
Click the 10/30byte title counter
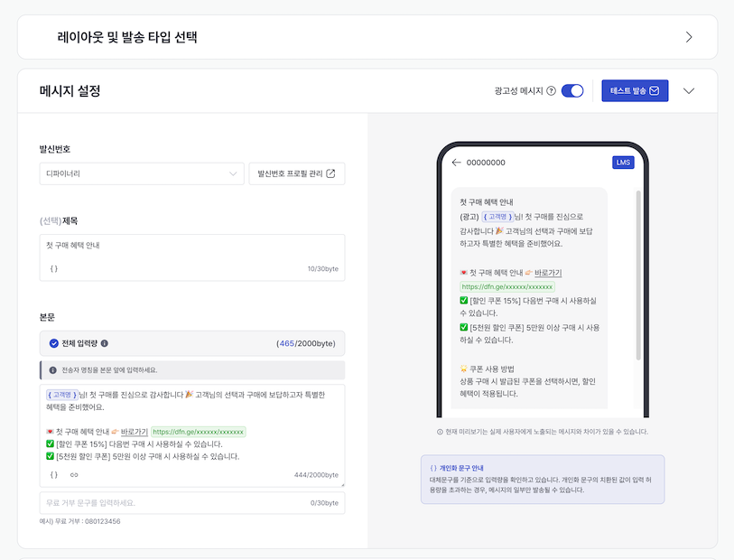[x=323, y=269]
